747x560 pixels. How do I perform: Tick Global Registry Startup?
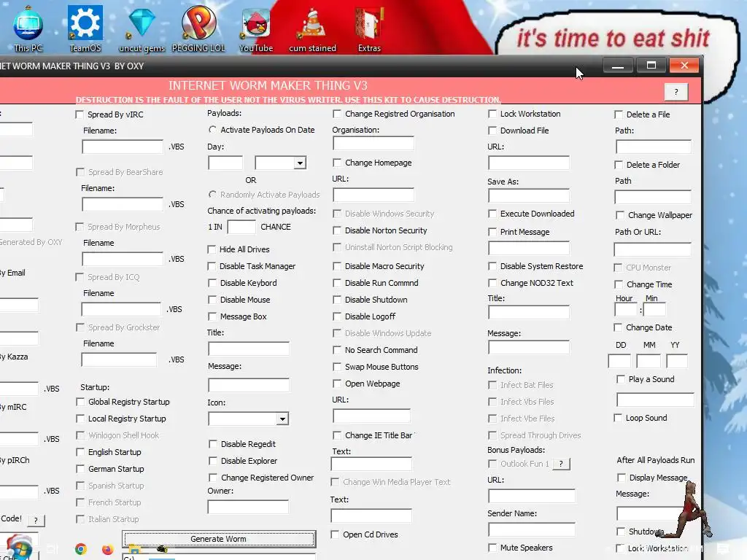pyautogui.click(x=80, y=402)
